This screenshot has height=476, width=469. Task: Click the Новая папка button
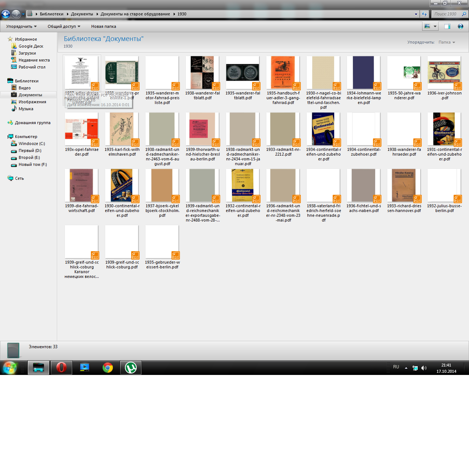tap(104, 26)
